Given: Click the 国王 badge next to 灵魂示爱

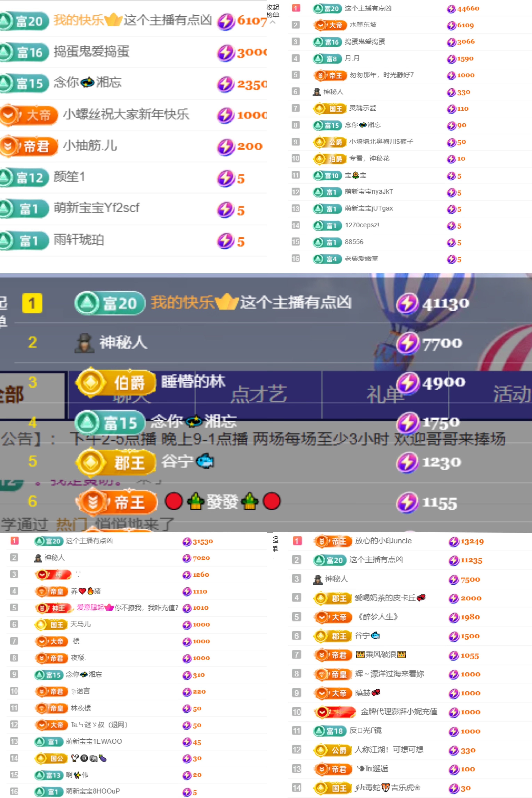Looking at the screenshot, I should pyautogui.click(x=330, y=108).
